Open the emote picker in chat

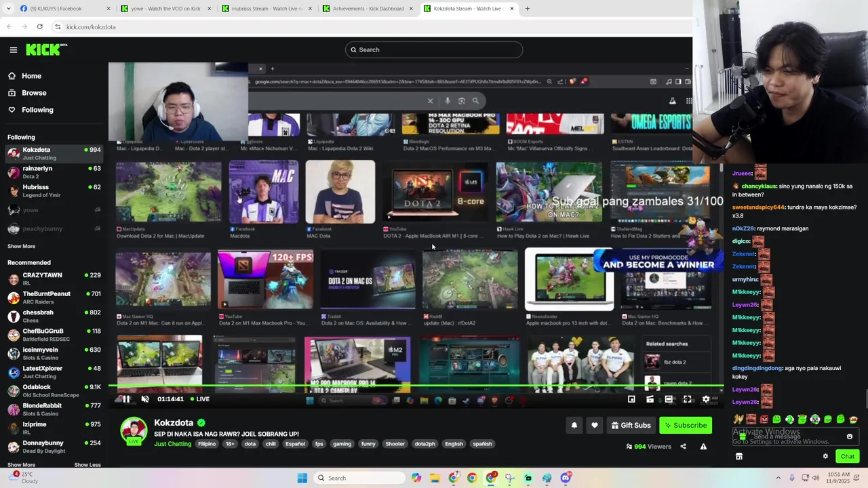[850, 436]
